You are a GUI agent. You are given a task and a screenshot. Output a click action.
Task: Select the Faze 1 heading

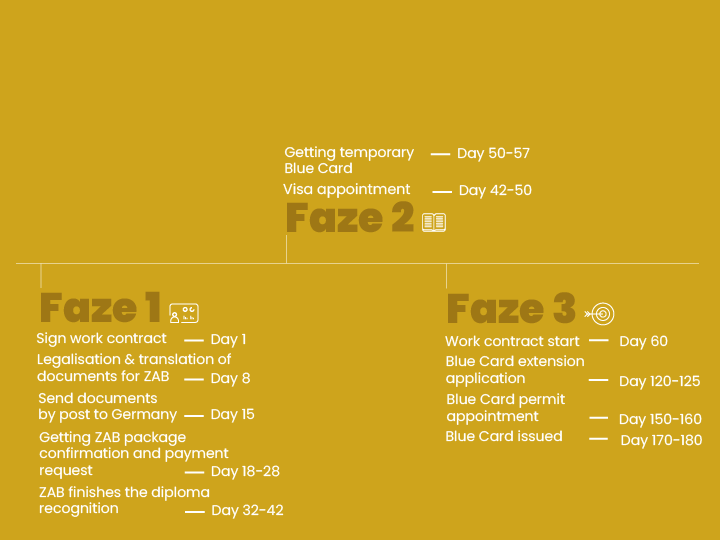tap(100, 309)
